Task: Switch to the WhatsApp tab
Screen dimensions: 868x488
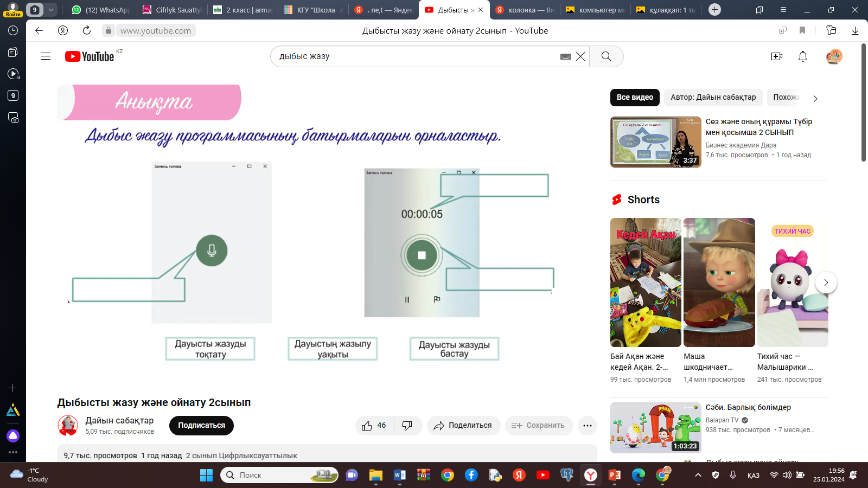Action: (101, 10)
